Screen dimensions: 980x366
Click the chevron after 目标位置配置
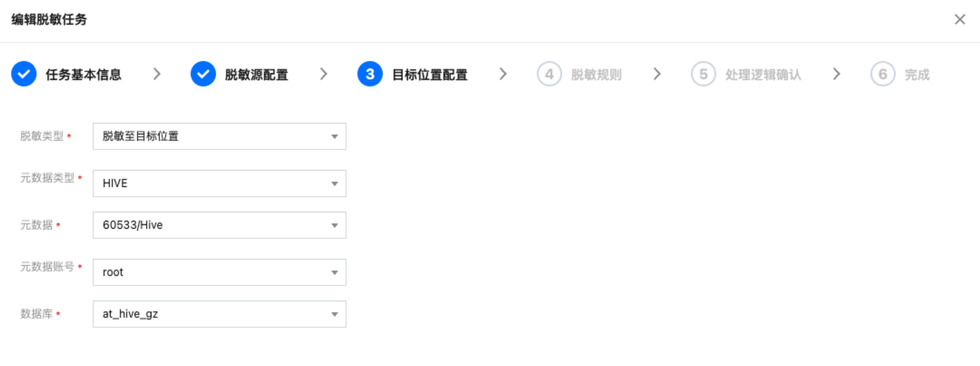(503, 74)
